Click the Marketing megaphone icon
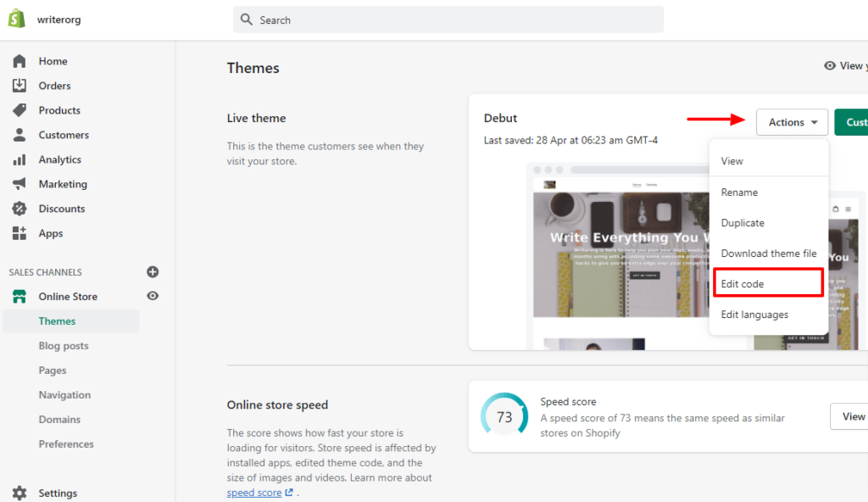Image resolution: width=868 pixels, height=502 pixels. pos(19,184)
